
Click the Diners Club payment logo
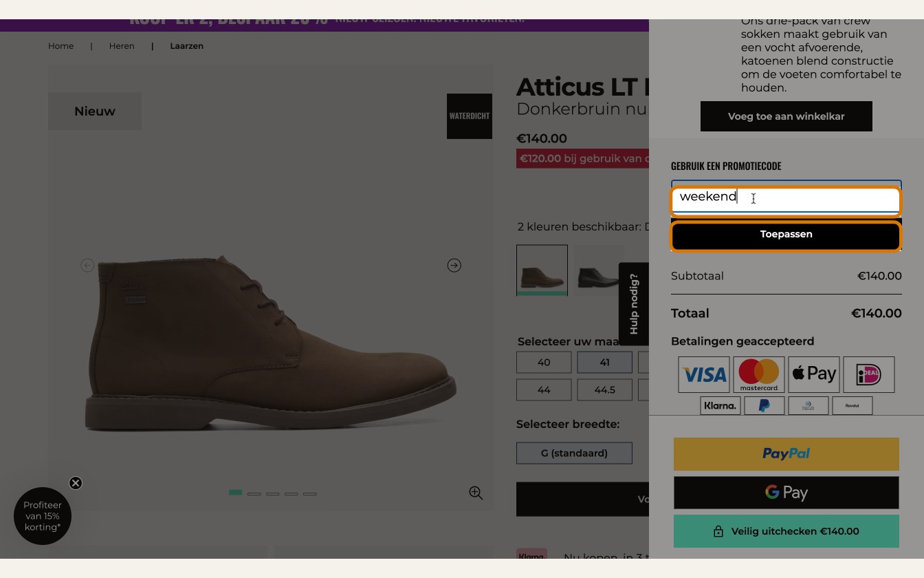coord(808,406)
